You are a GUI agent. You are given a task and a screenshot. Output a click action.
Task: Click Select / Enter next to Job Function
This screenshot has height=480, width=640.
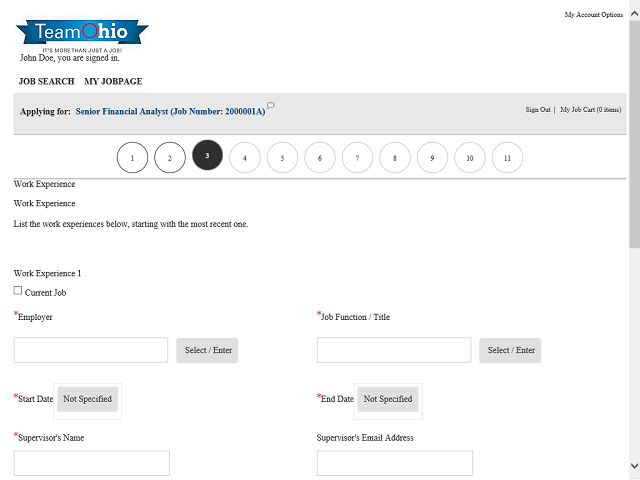pyautogui.click(x=510, y=350)
